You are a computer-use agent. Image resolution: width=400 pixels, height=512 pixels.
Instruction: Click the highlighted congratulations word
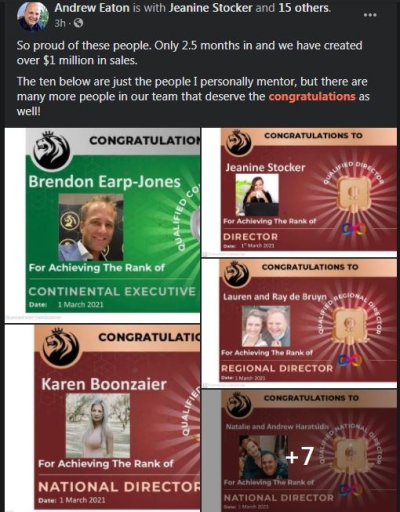pos(312,96)
